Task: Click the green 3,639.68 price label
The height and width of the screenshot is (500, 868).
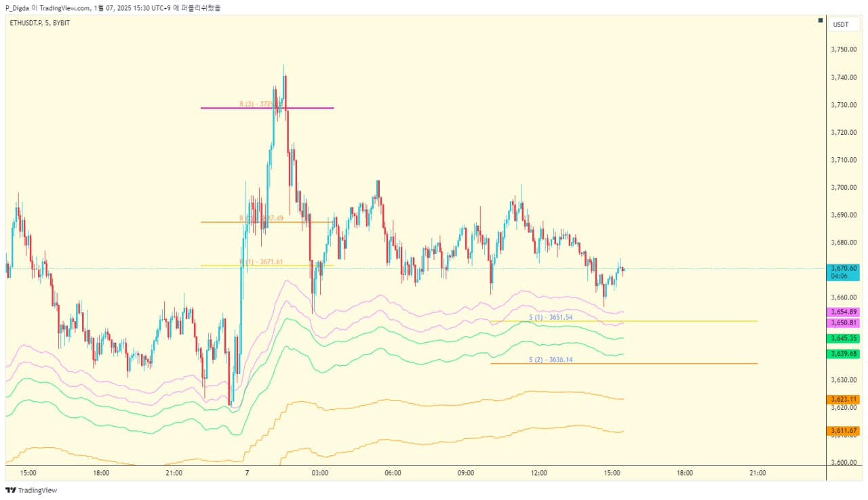Action: 843,354
